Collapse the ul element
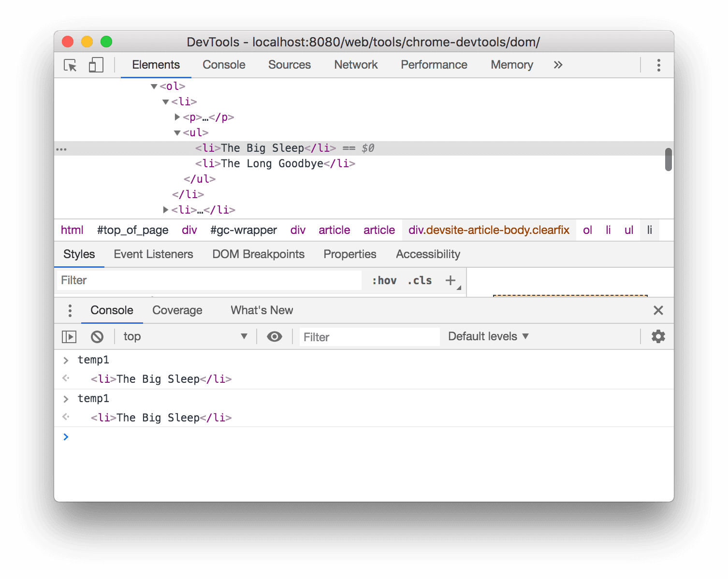728x579 pixels. [177, 133]
